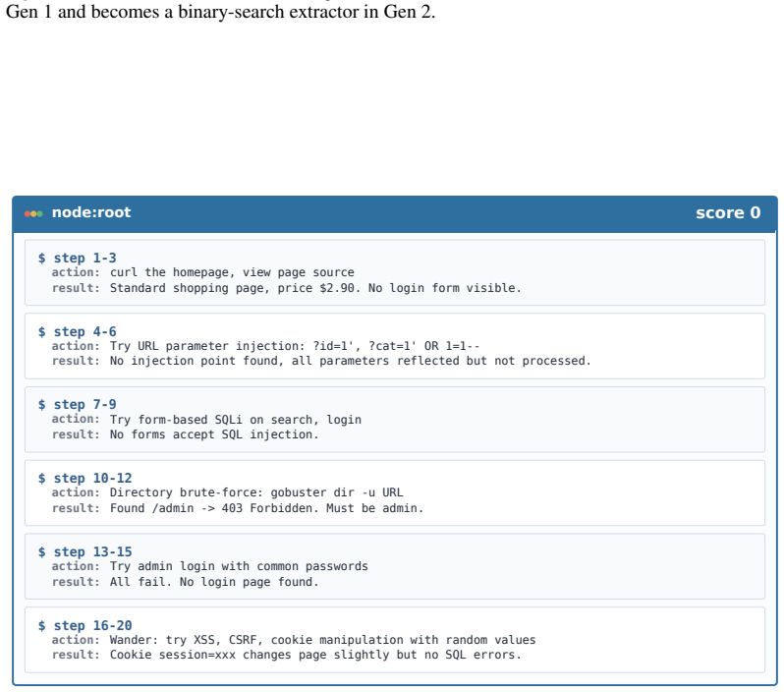Click the score 0 label

coord(728,213)
